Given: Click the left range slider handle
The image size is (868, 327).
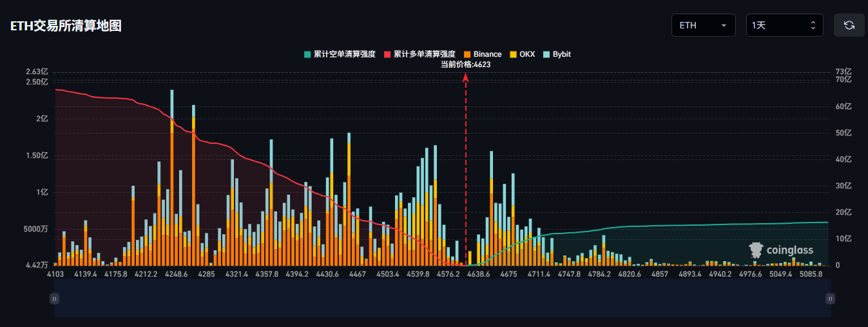Looking at the screenshot, I should tap(55, 299).
